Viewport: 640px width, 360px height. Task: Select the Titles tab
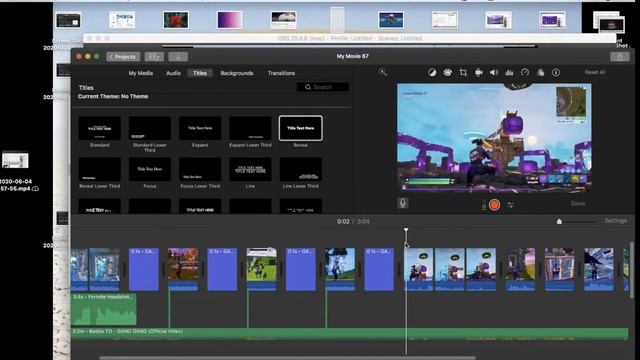(x=200, y=73)
